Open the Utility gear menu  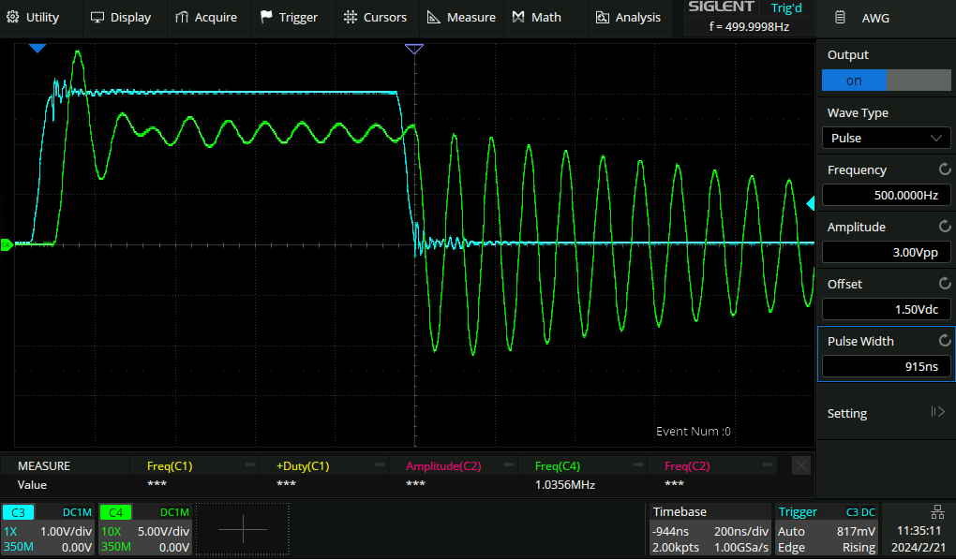point(33,17)
